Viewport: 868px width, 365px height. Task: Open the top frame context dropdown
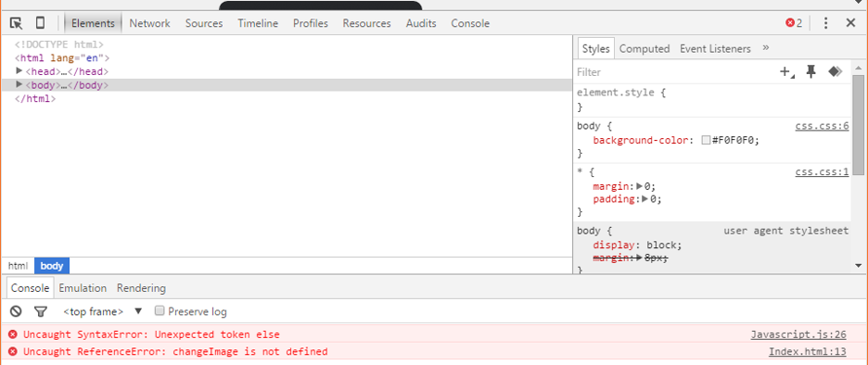point(103,311)
